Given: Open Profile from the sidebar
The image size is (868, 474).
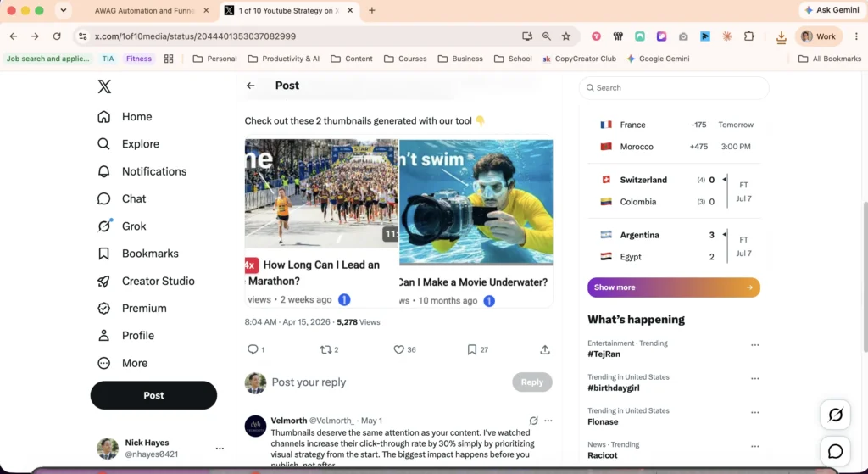Looking at the screenshot, I should [x=125, y=336].
